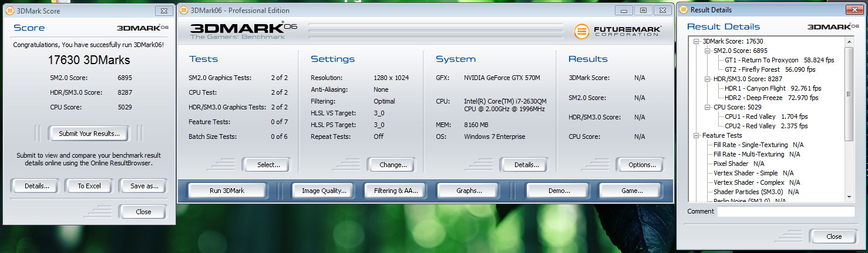Click the Result Details window title icon
This screenshot has width=868, height=253.
[x=684, y=10]
